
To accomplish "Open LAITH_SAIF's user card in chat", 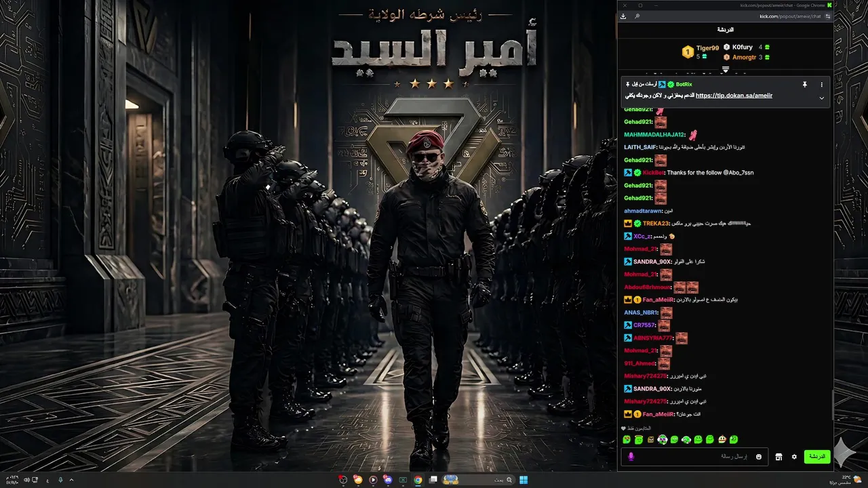I will click(x=641, y=147).
